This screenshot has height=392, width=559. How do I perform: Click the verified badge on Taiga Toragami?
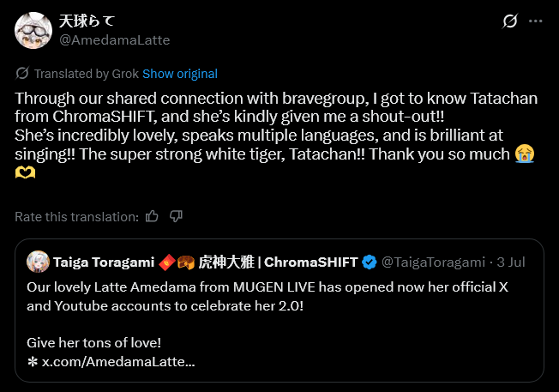coord(369,261)
